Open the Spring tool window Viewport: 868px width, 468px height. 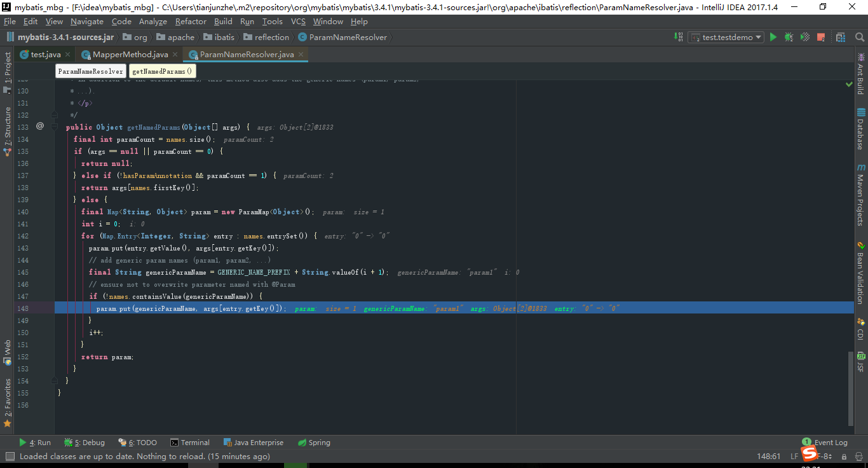(x=314, y=442)
